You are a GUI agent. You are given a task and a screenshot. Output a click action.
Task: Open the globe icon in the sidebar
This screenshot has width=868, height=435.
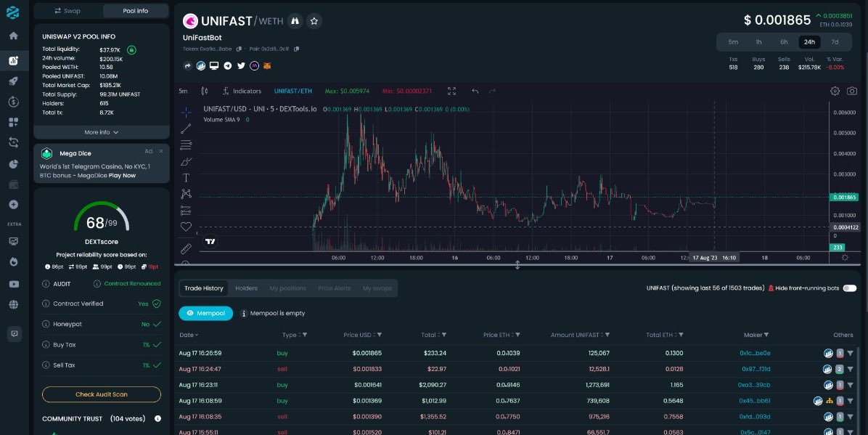(13, 304)
